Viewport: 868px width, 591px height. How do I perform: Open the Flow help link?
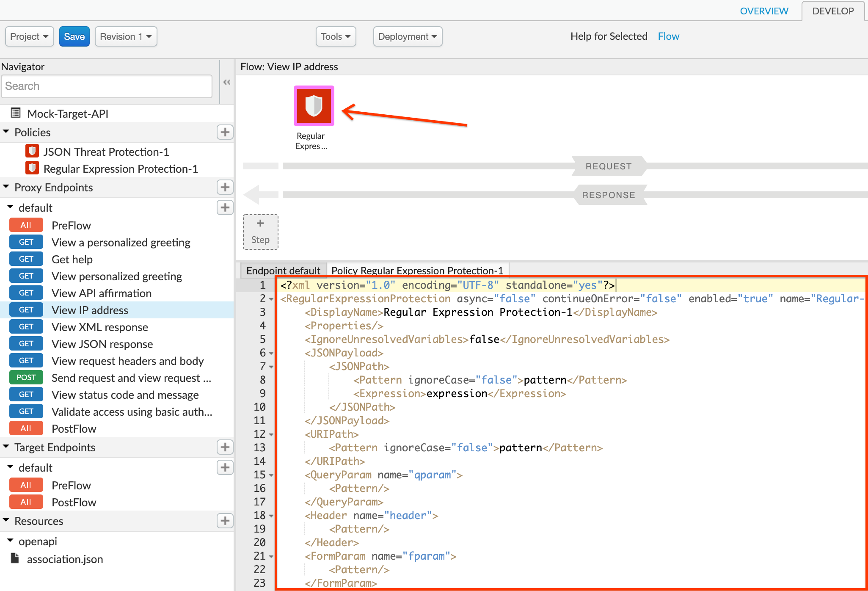coord(668,36)
